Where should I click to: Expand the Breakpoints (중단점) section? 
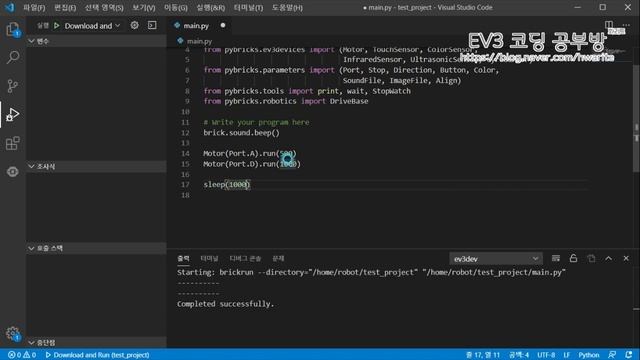[96, 342]
